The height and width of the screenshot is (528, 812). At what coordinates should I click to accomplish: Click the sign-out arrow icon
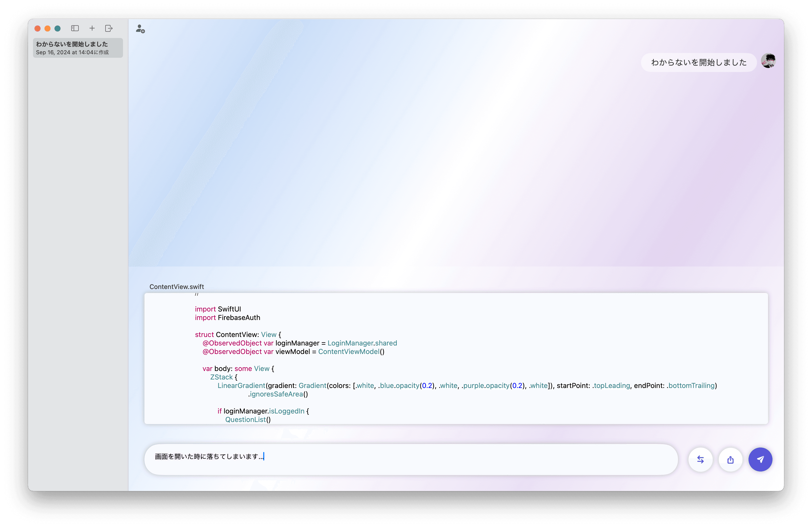pyautogui.click(x=109, y=28)
